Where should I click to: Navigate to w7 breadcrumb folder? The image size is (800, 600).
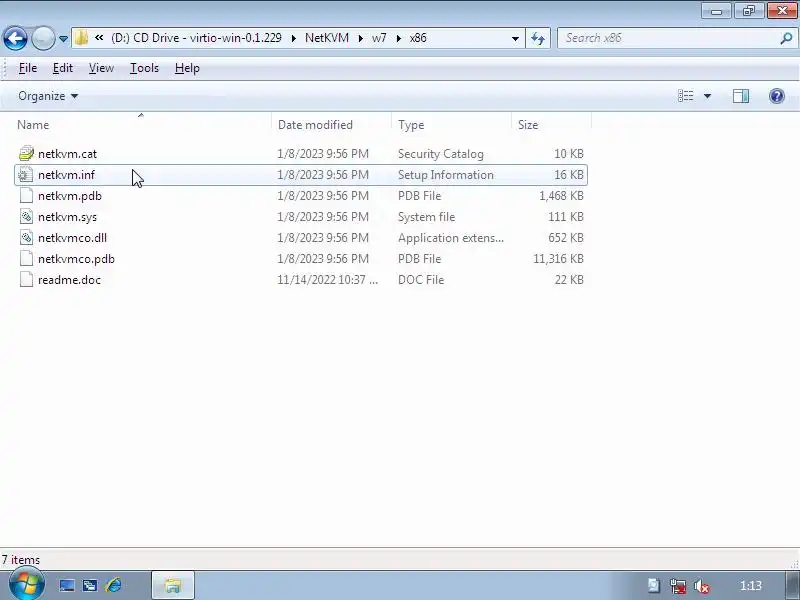tap(379, 38)
